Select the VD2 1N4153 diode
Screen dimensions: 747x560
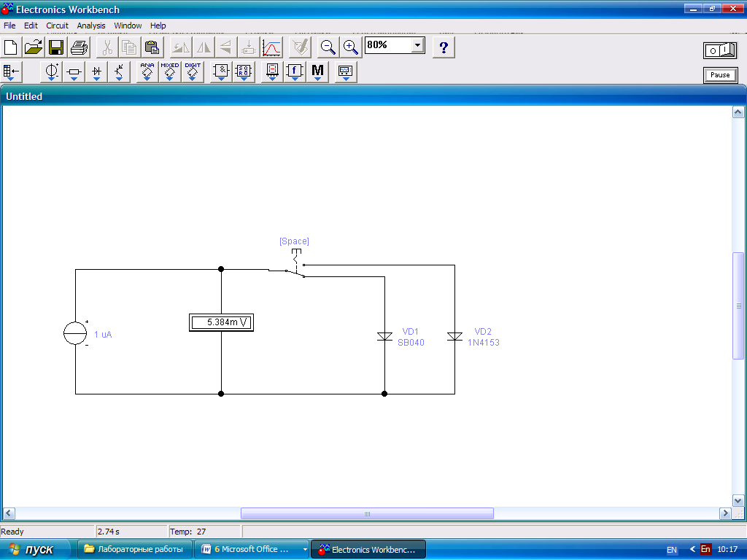455,337
